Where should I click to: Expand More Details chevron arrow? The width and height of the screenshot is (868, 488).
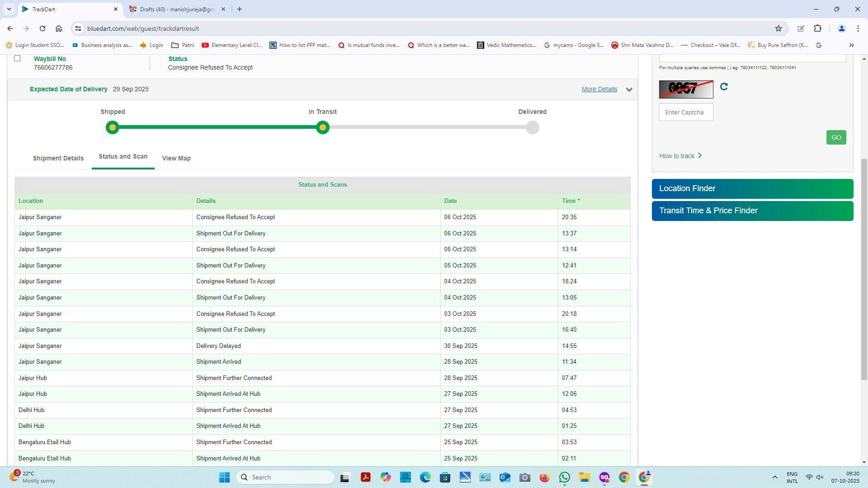[629, 89]
